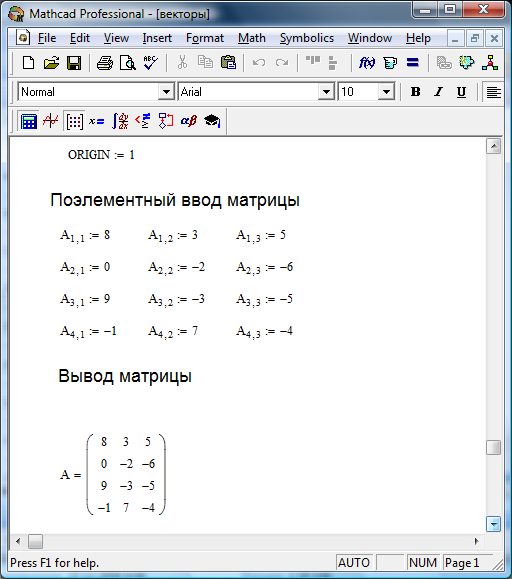Toggle italic text formatting

(439, 92)
